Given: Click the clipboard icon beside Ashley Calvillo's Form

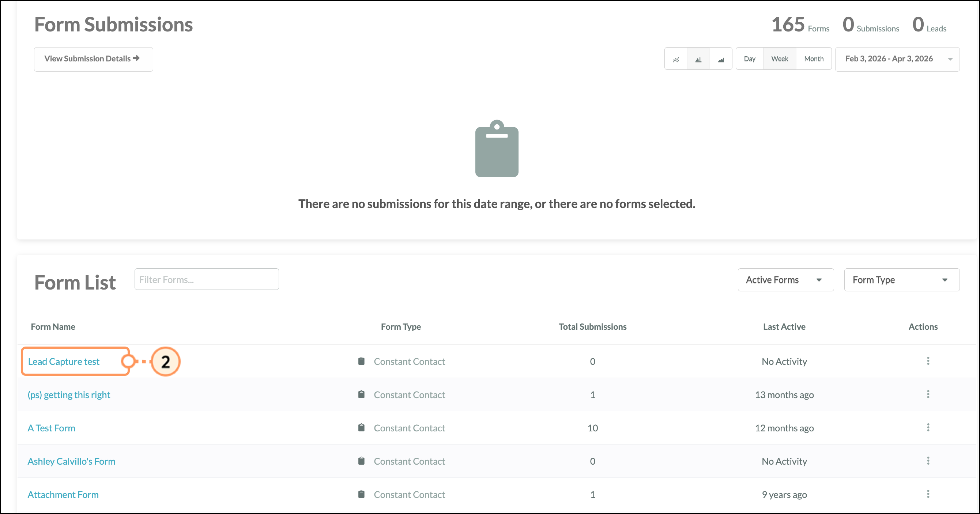Looking at the screenshot, I should 361,461.
